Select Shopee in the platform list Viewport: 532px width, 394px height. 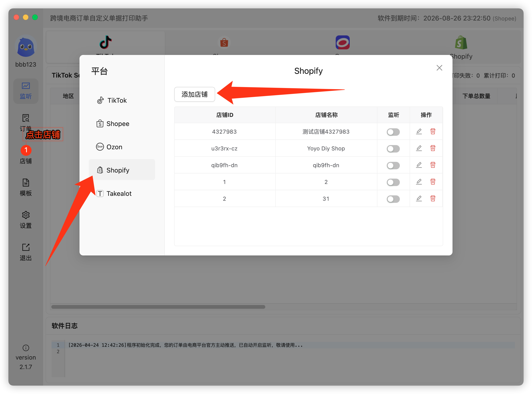point(122,124)
